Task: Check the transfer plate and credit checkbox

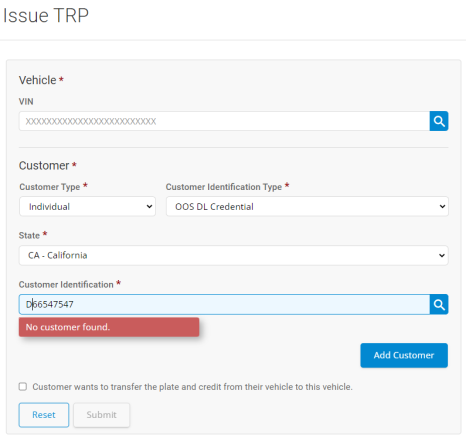Action: (23, 386)
